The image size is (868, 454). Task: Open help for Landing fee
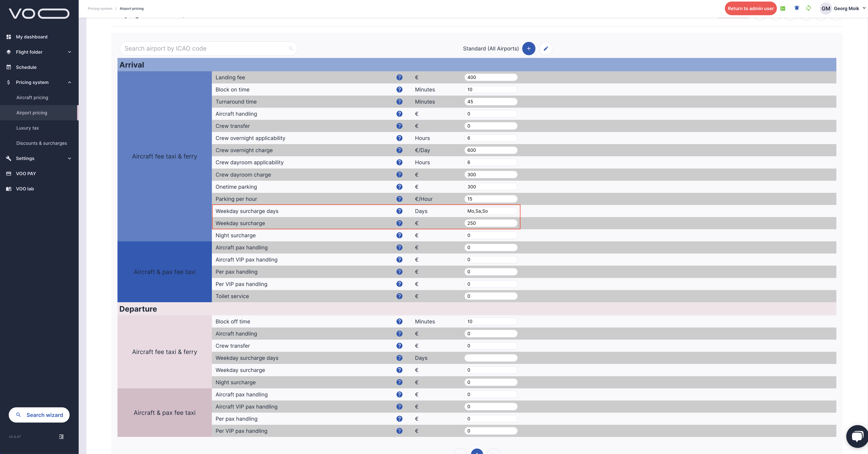tap(399, 77)
